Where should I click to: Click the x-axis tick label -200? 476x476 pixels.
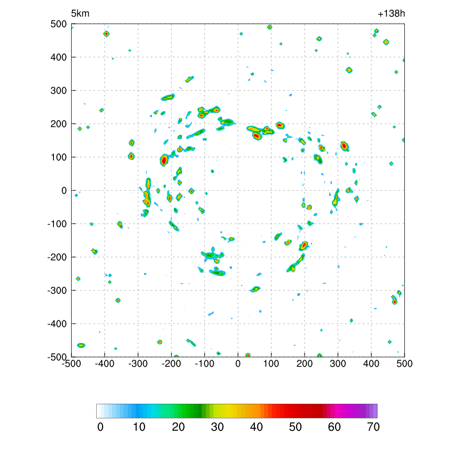[x=171, y=364]
